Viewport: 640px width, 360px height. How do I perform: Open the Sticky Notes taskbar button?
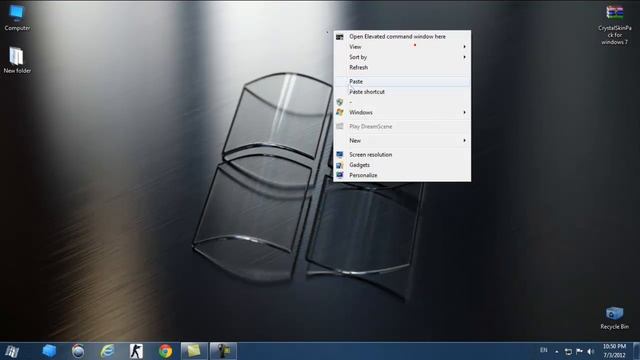(x=194, y=351)
